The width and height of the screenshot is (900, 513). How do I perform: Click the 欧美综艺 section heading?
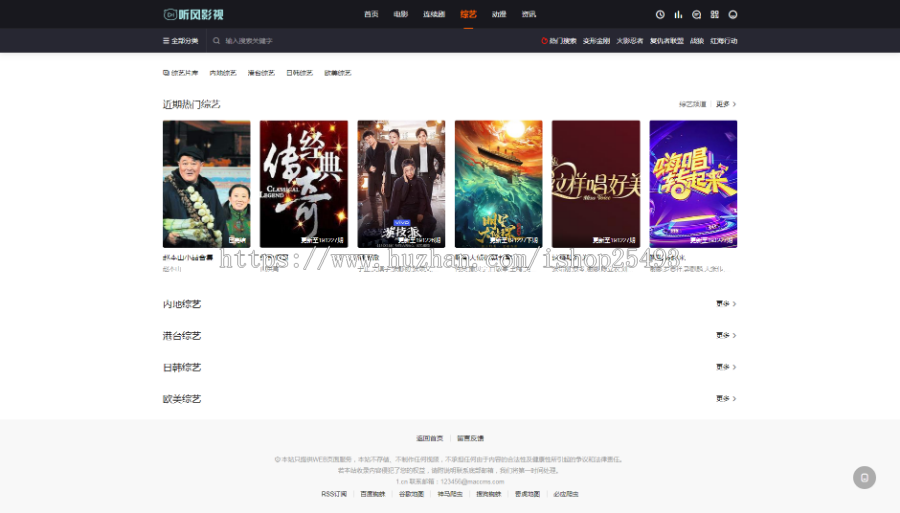tap(182, 398)
